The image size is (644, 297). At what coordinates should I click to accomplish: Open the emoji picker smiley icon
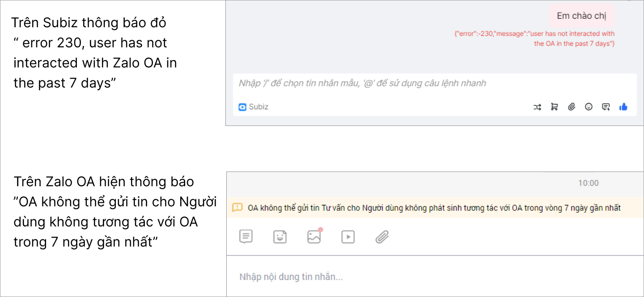coord(589,107)
